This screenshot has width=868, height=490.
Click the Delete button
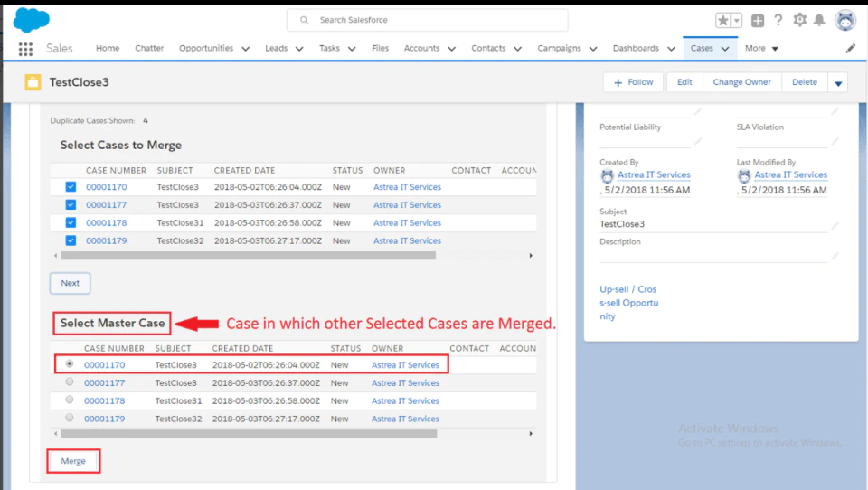pyautogui.click(x=805, y=82)
